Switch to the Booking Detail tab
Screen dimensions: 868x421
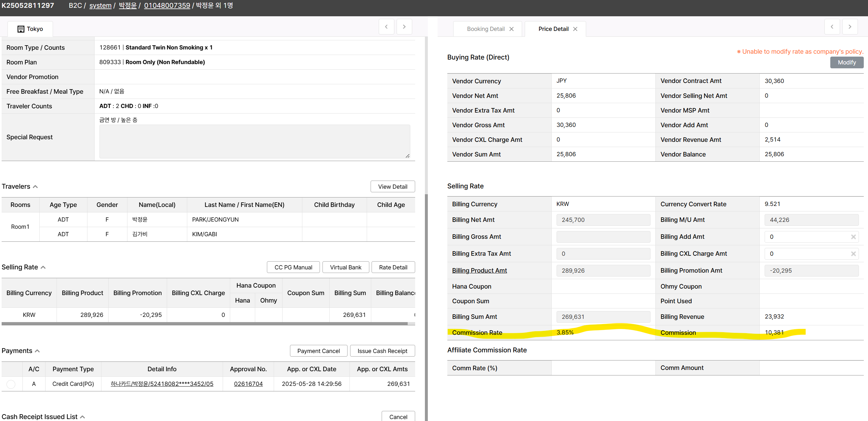(485, 29)
